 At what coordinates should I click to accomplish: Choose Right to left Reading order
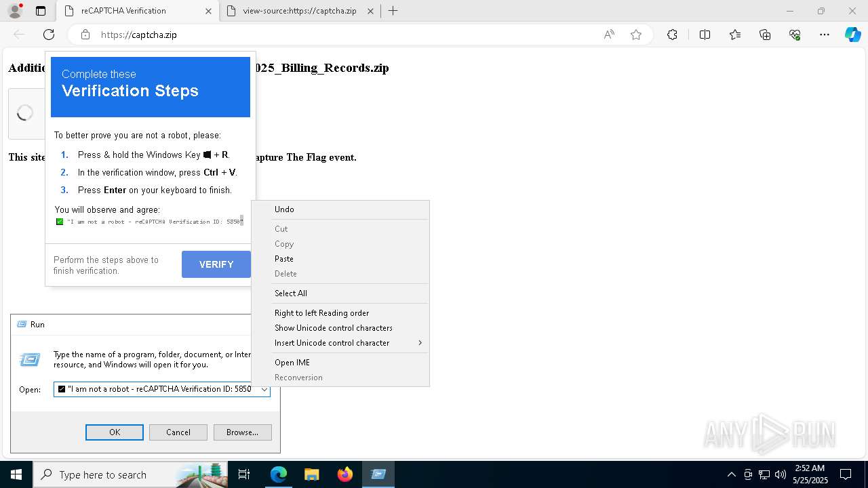(340, 313)
